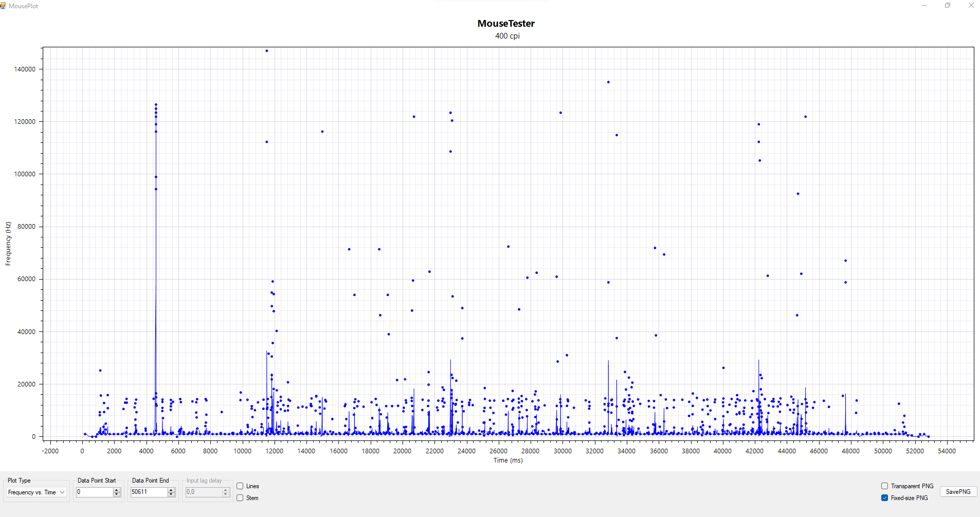Viewport: 980px width, 517px height.
Task: Open the Plot Type dropdown
Action: [36, 492]
